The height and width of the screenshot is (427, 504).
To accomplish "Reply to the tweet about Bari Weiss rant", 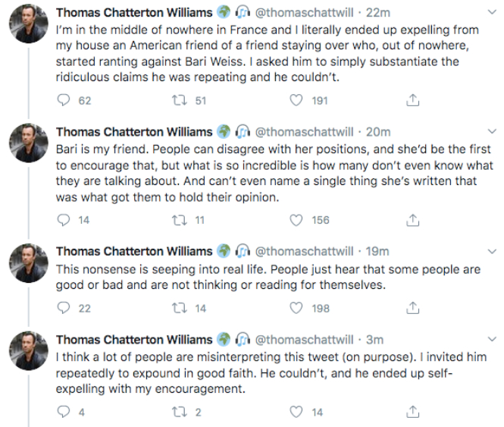I will (x=65, y=100).
